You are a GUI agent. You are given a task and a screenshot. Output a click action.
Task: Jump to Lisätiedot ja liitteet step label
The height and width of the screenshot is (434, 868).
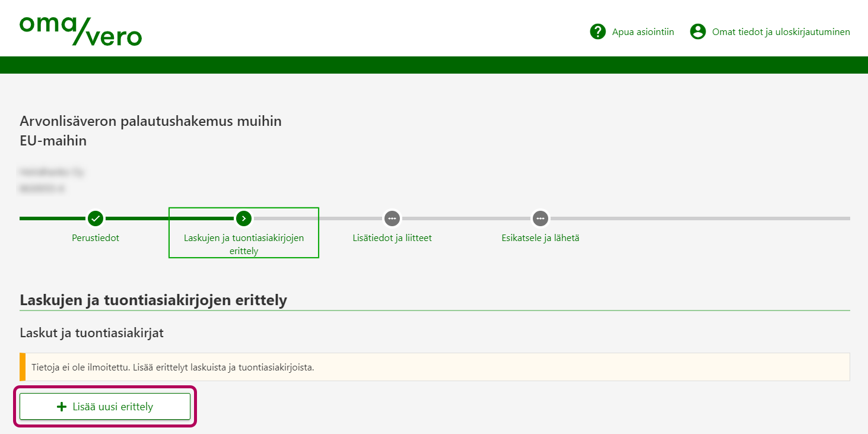392,238
